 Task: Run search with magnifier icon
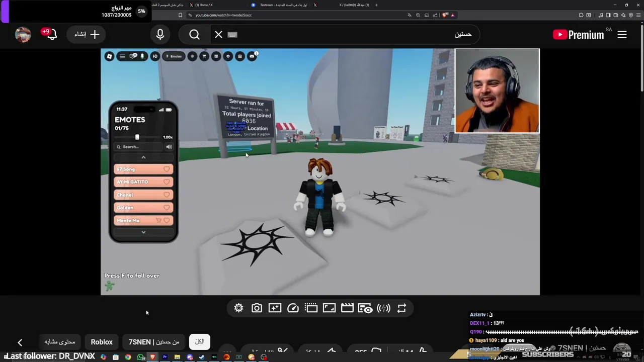(x=195, y=35)
